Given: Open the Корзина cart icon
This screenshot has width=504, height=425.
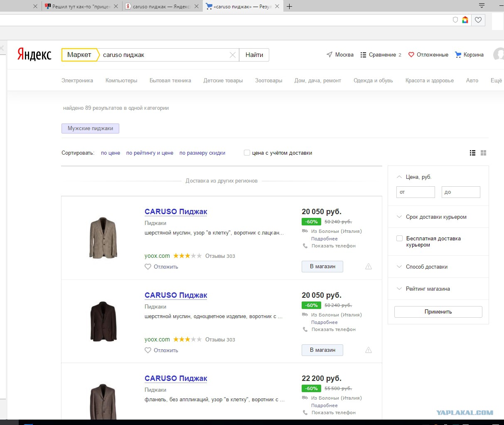Looking at the screenshot, I should click(x=458, y=54).
